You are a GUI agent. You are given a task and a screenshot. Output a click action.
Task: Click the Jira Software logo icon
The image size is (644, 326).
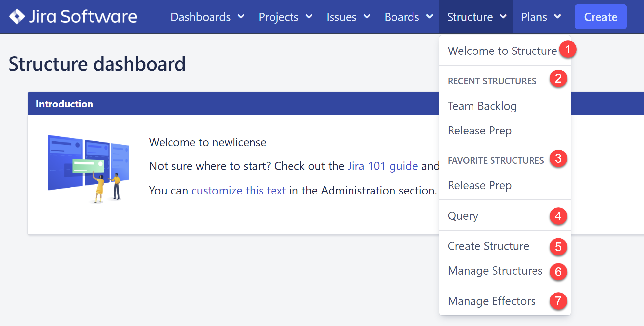click(17, 16)
